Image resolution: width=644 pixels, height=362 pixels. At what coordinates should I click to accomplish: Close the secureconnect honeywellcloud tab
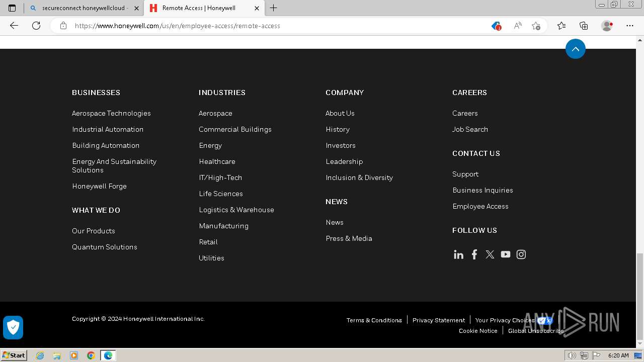tap(136, 8)
